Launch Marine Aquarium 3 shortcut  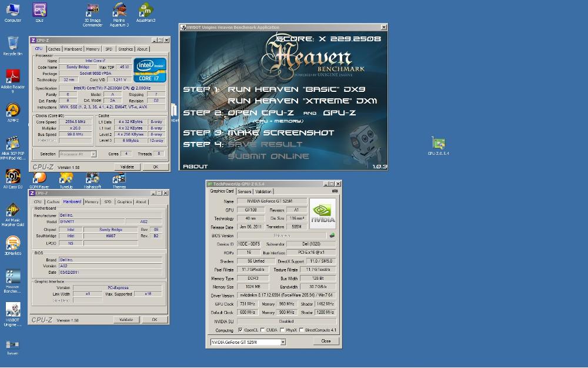(119, 15)
